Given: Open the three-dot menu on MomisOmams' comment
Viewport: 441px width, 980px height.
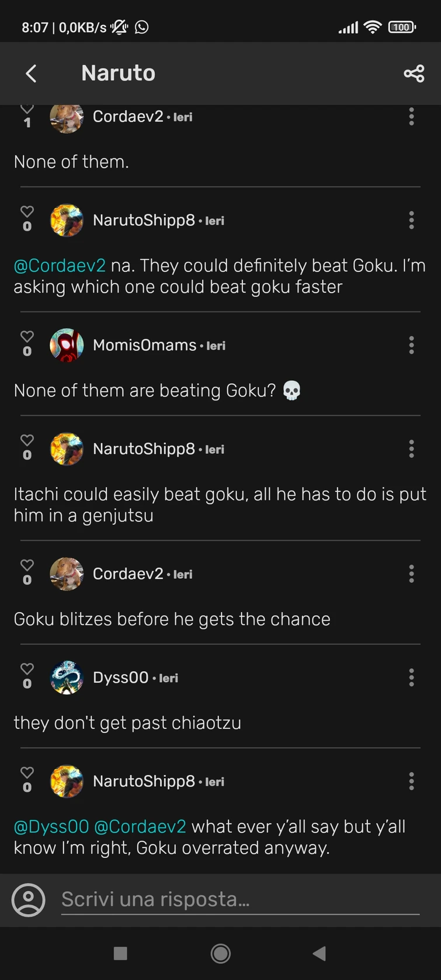Looking at the screenshot, I should [x=411, y=345].
